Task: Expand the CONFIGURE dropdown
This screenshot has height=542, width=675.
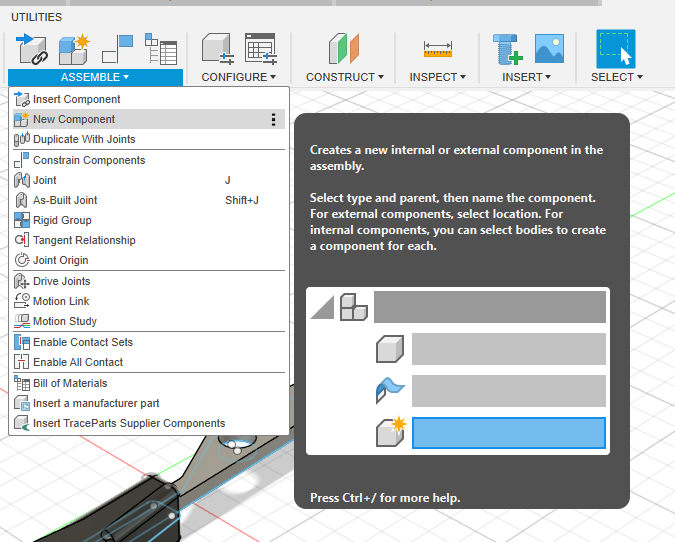Action: 239,77
